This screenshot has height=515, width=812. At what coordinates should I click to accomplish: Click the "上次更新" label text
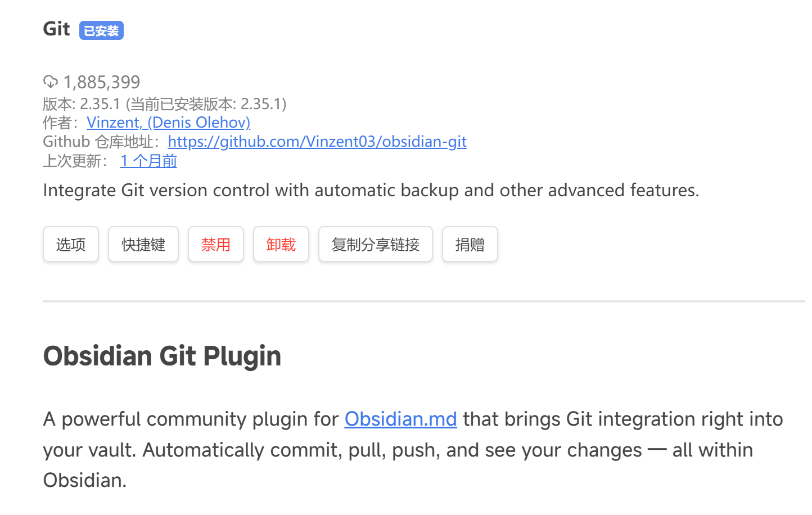tap(75, 161)
